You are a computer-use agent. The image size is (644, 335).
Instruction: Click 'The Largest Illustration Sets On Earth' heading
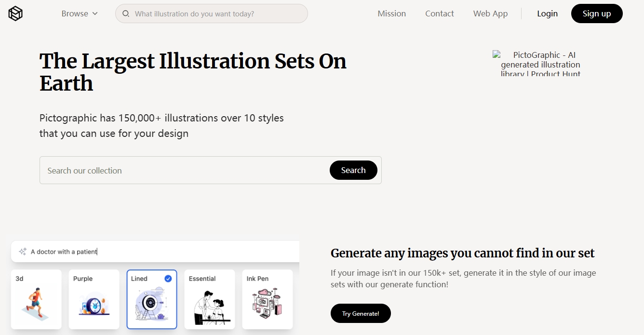pos(193,72)
